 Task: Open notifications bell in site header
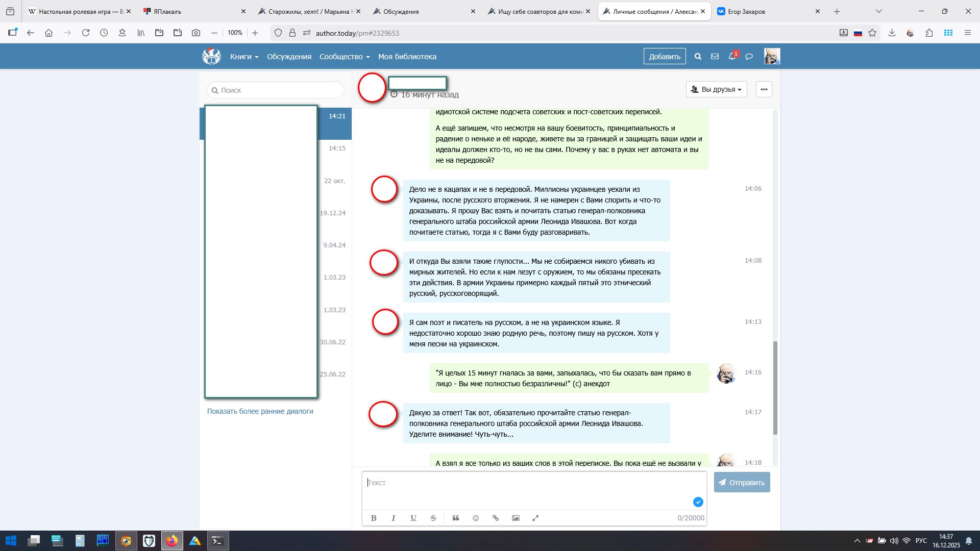(732, 56)
